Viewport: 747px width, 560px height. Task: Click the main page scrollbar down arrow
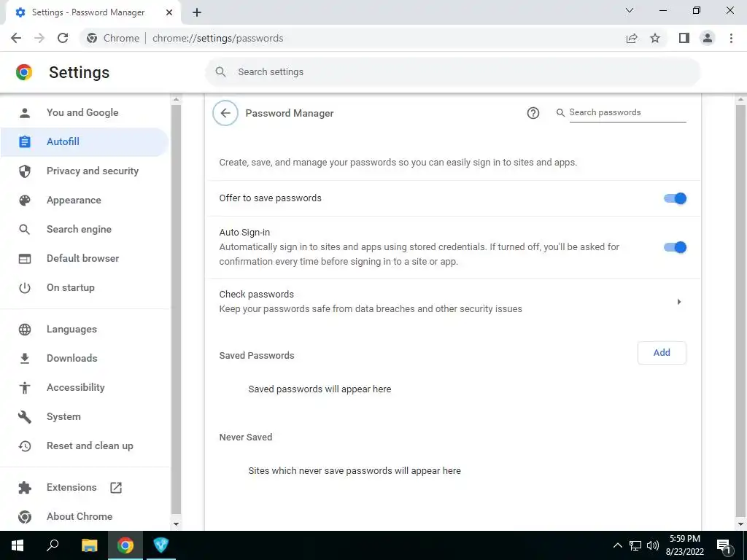coord(740,524)
